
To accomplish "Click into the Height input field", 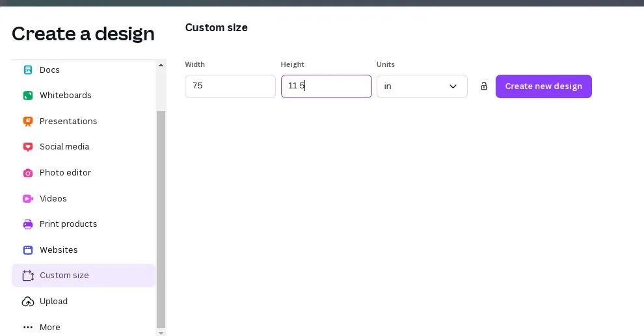I will click(327, 86).
